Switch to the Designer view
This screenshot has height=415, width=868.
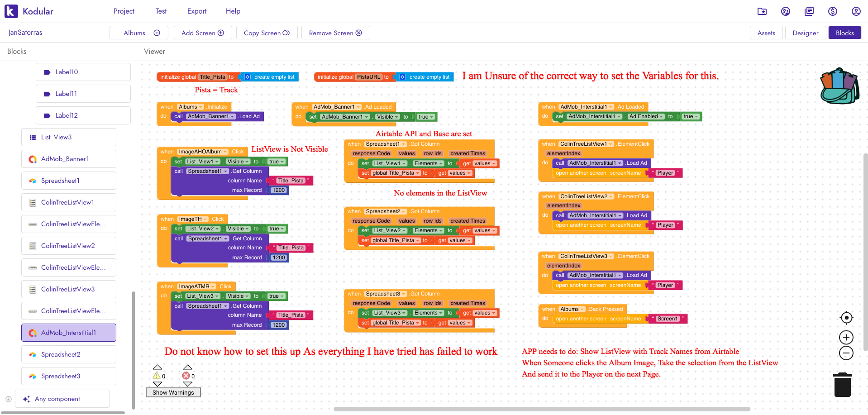[x=805, y=33]
